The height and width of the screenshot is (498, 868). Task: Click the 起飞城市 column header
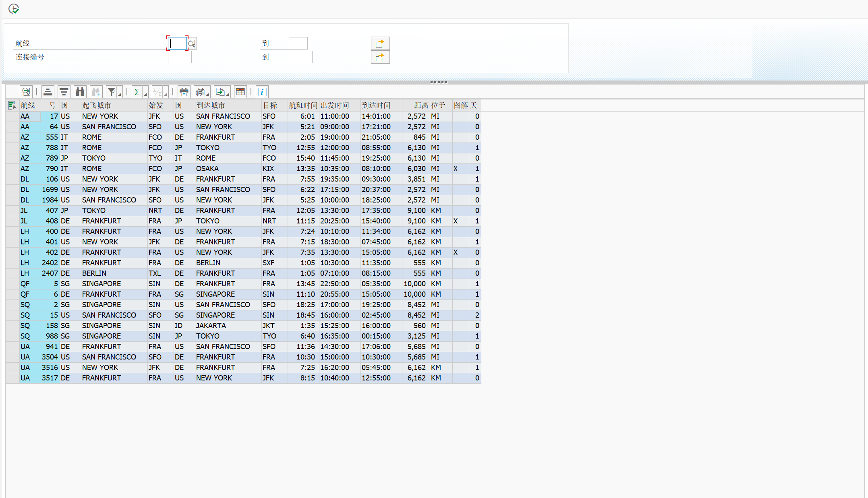click(97, 105)
